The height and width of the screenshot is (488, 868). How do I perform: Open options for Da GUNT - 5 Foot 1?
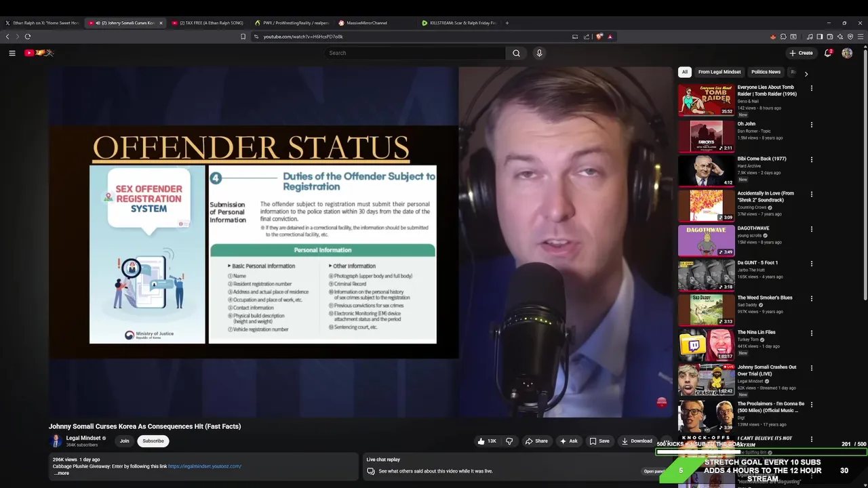(811, 264)
